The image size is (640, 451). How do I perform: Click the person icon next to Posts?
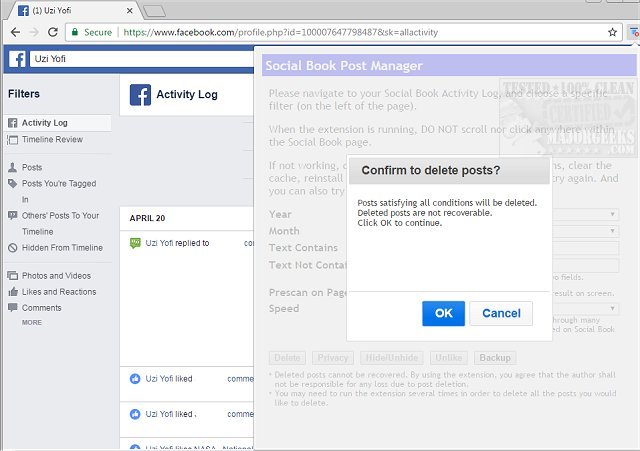click(x=13, y=167)
